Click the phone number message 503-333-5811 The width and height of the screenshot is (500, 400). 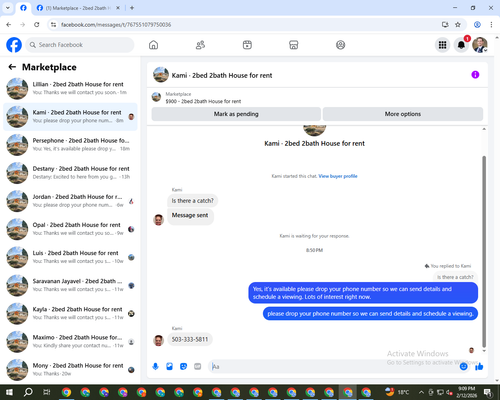(x=190, y=339)
